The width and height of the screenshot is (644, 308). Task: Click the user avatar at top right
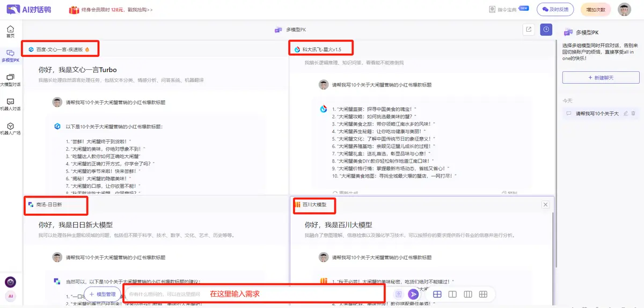tap(624, 10)
